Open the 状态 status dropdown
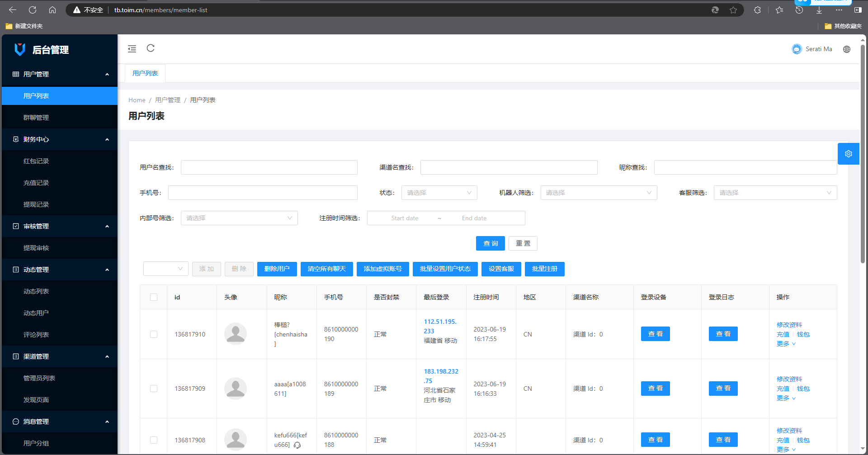 439,193
